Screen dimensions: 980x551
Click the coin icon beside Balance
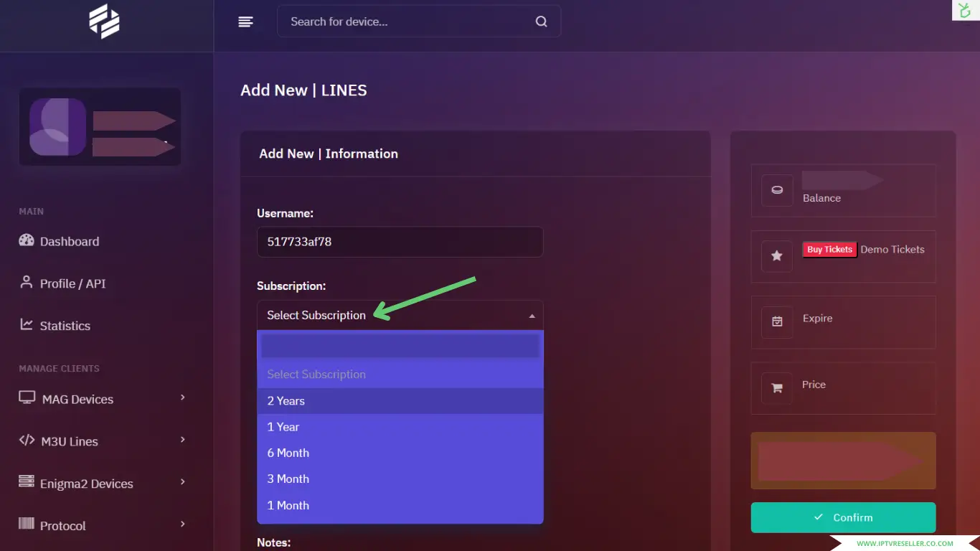[777, 190]
